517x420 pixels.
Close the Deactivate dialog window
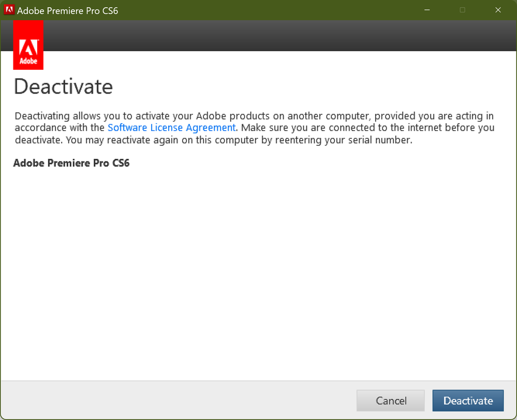(x=498, y=10)
